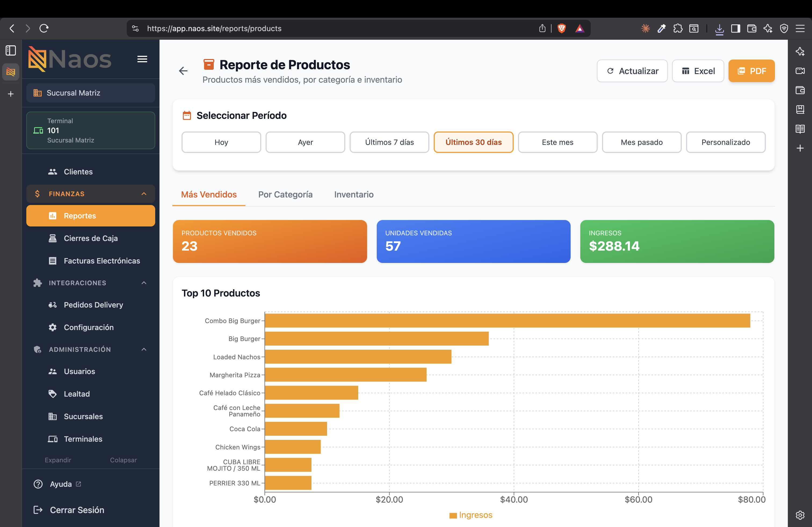Open bookmarks icon in right sidebar
Viewport: 812px width, 527px height.
coord(800,109)
